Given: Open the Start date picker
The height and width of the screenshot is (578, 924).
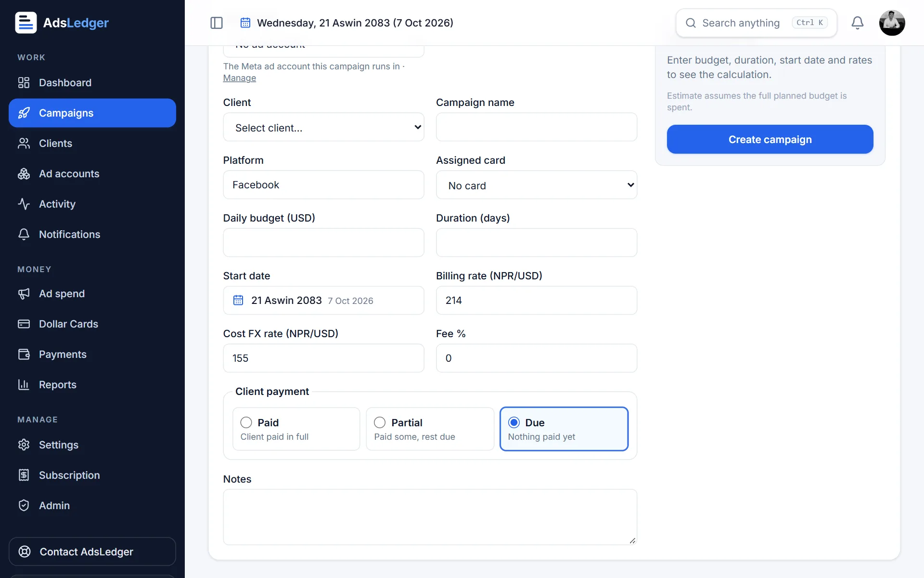Looking at the screenshot, I should (323, 301).
